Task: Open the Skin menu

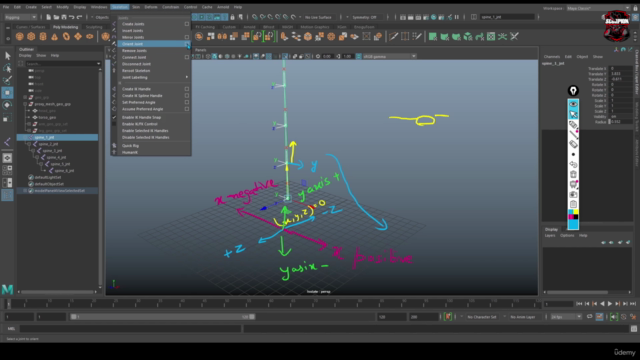Action: coord(136,7)
